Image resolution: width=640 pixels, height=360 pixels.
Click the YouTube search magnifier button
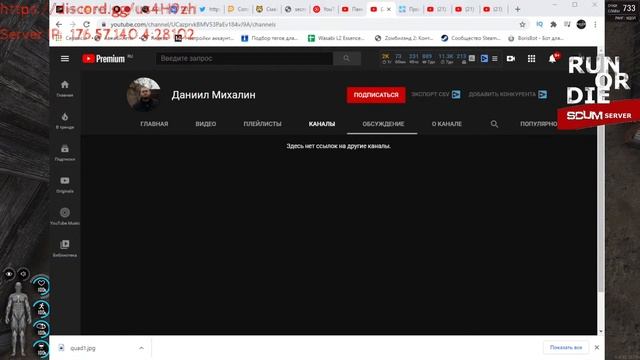coord(347,59)
